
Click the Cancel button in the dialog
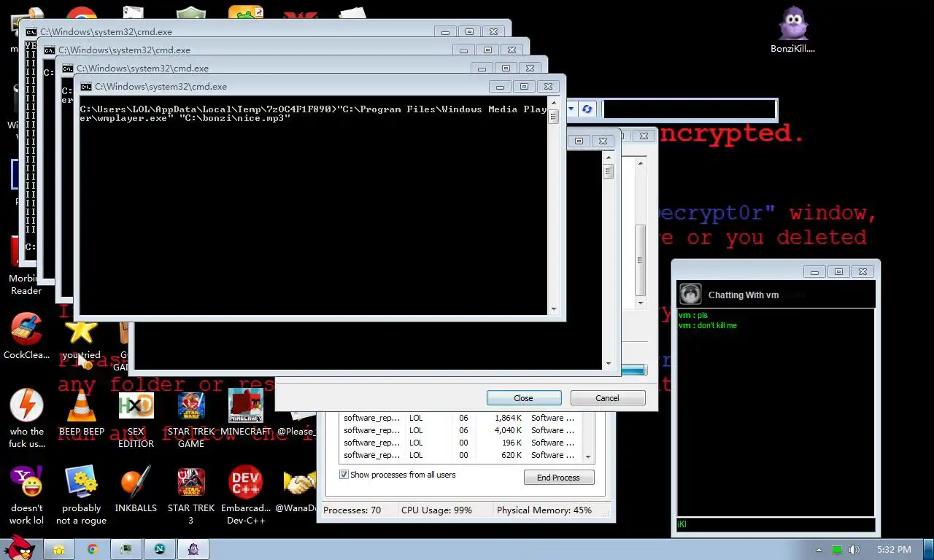(607, 398)
